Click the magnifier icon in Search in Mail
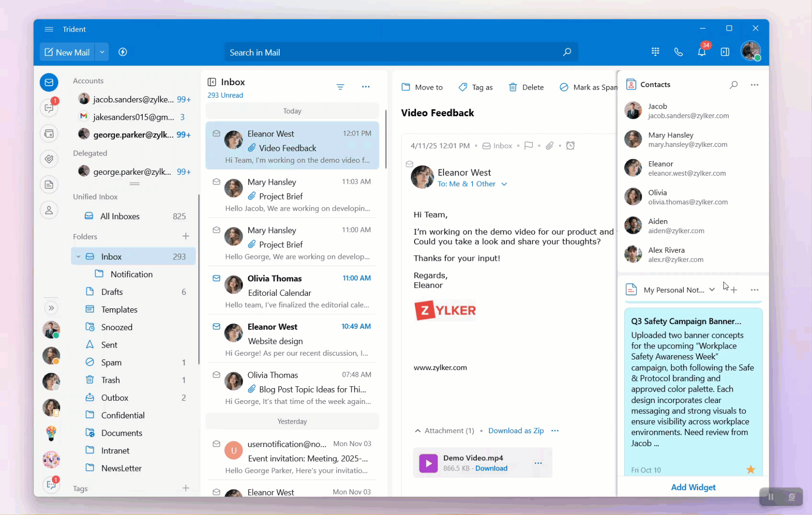Image resolution: width=812 pixels, height=515 pixels. coord(567,52)
